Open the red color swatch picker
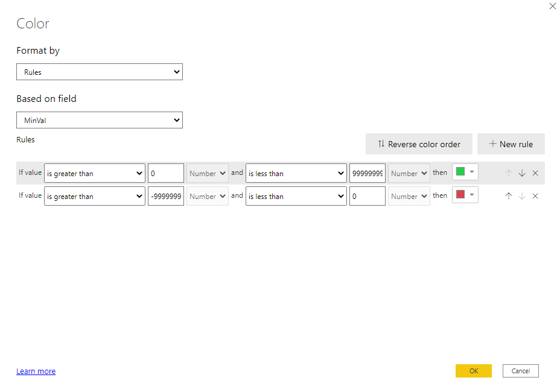The image size is (560, 392). (465, 195)
